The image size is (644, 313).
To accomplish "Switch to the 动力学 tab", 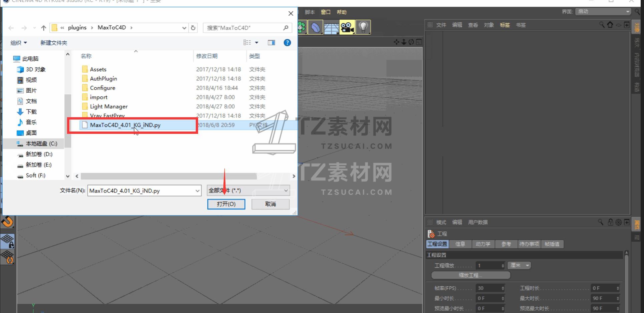I will tap(483, 244).
